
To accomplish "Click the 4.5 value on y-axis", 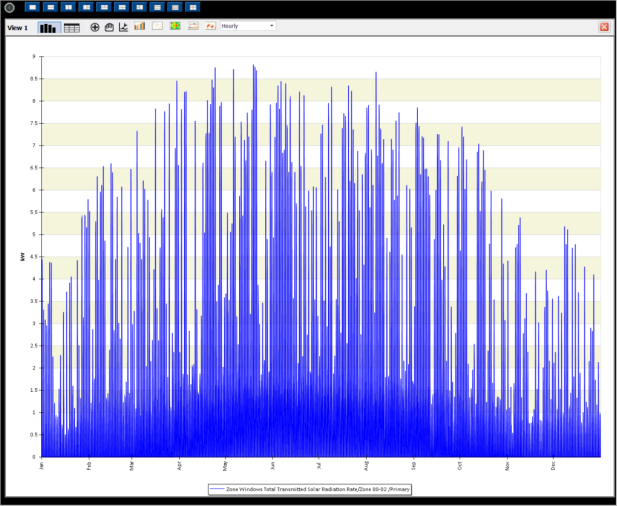I will coord(33,257).
